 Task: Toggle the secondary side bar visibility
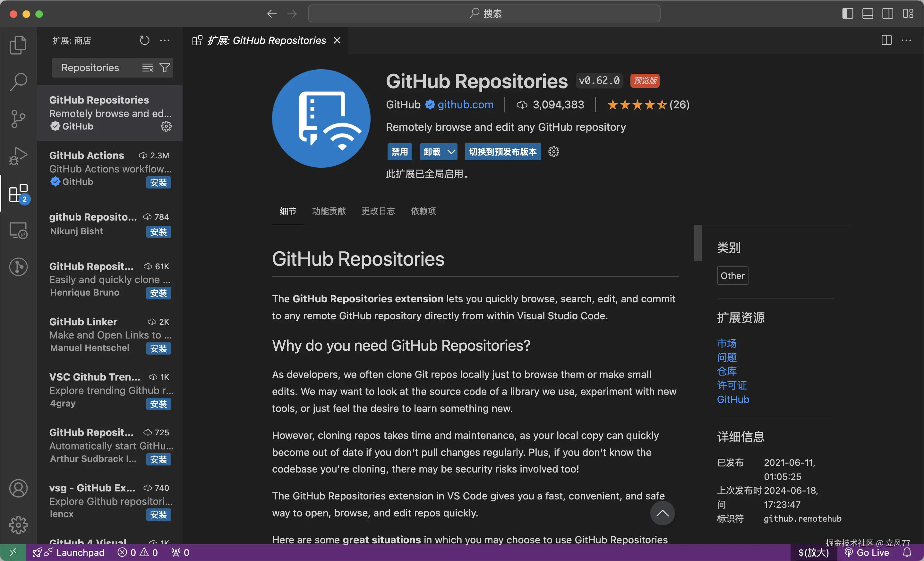tap(888, 14)
